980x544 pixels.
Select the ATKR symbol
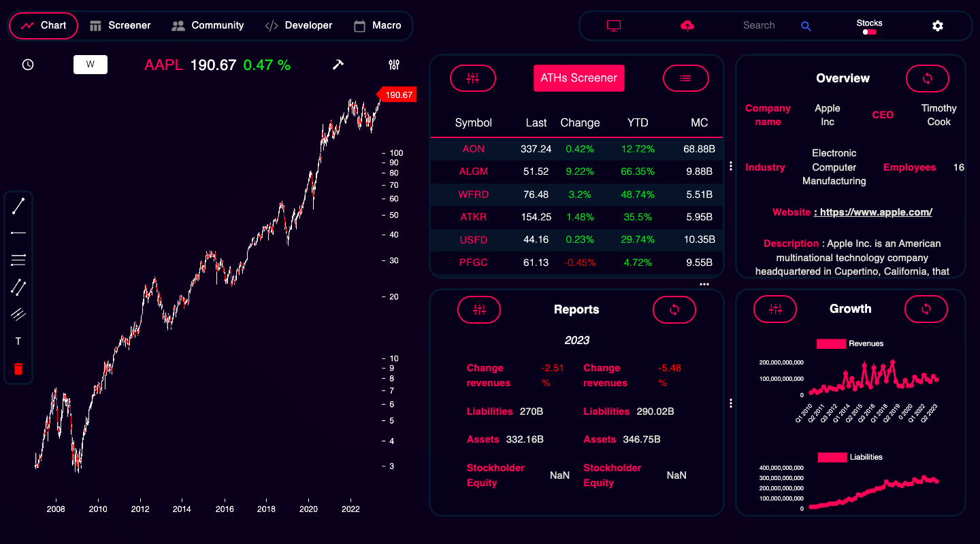point(474,217)
